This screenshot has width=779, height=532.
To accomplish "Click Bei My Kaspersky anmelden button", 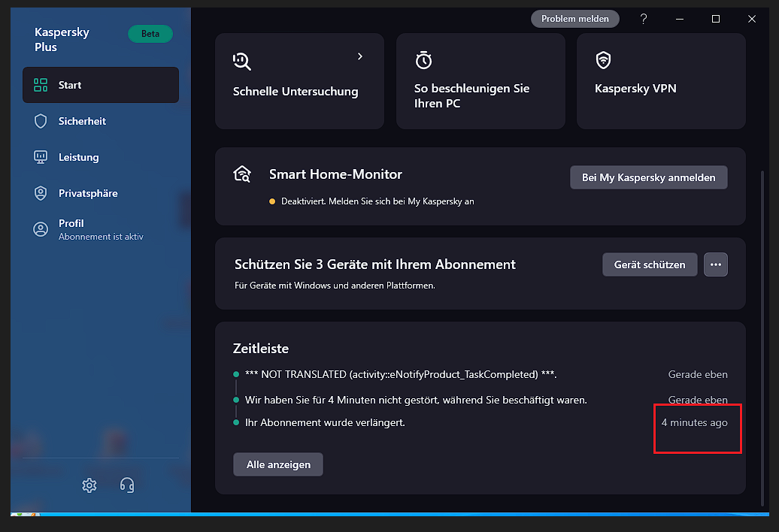I will (649, 177).
